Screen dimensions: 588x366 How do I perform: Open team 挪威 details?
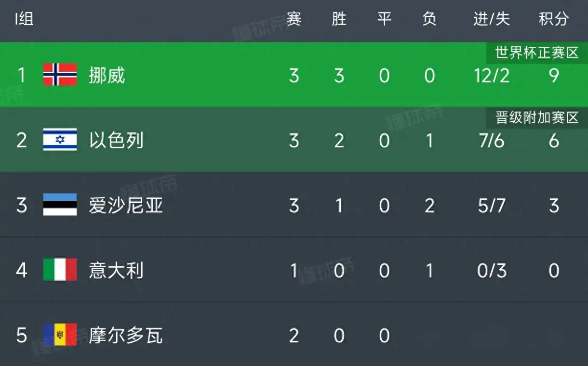pos(107,76)
